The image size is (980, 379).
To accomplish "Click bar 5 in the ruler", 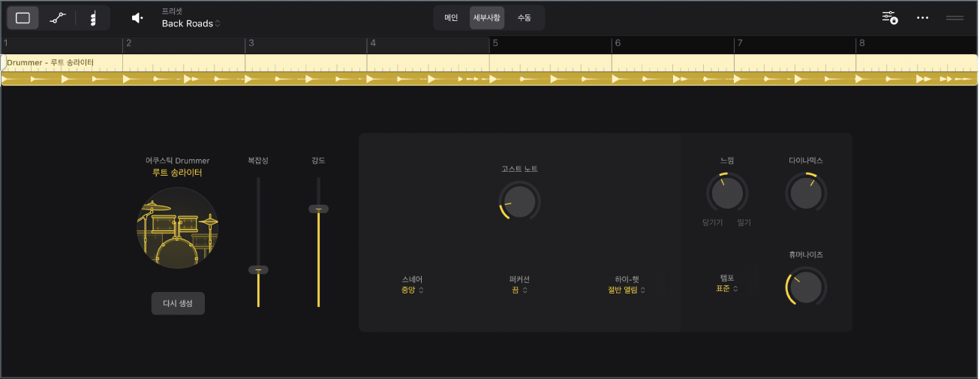I will point(495,44).
